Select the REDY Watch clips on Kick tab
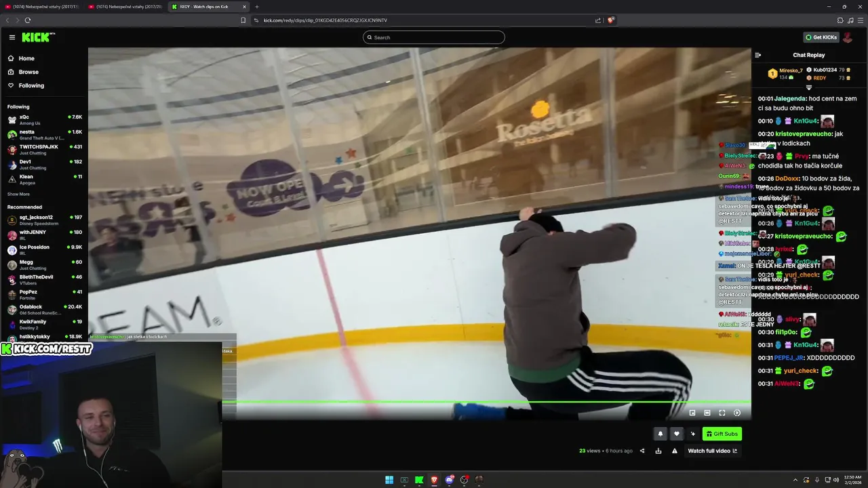This screenshot has width=868, height=488. (208, 7)
